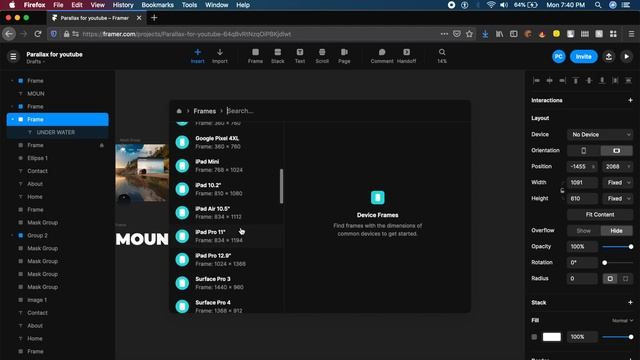640x360 pixels.
Task: Select the Stack tool
Action: [x=278, y=56]
